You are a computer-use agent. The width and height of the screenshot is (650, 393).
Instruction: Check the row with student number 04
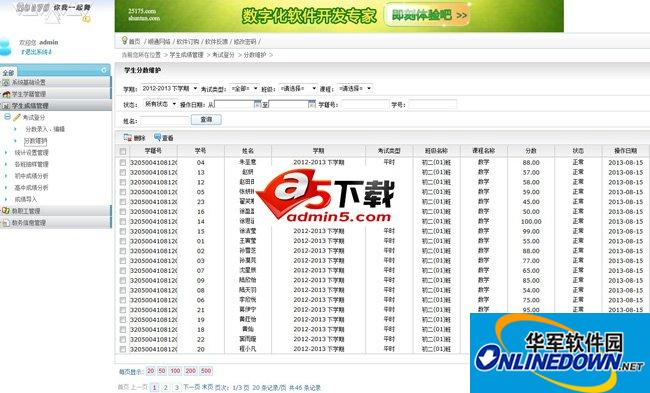[x=123, y=163]
